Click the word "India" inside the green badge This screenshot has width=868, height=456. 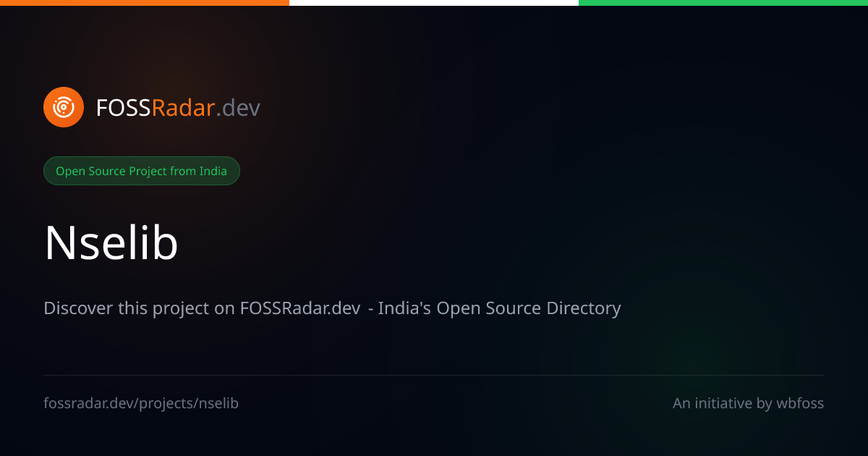coord(213,171)
